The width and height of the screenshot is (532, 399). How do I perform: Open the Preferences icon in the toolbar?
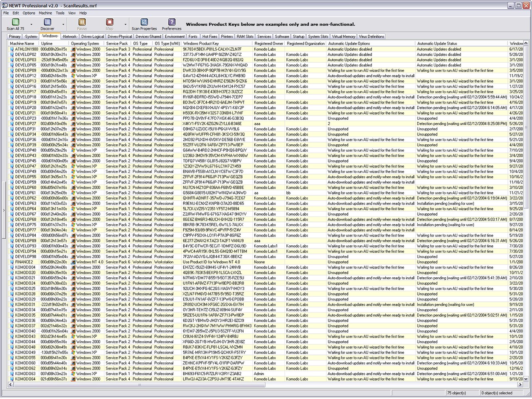(171, 22)
